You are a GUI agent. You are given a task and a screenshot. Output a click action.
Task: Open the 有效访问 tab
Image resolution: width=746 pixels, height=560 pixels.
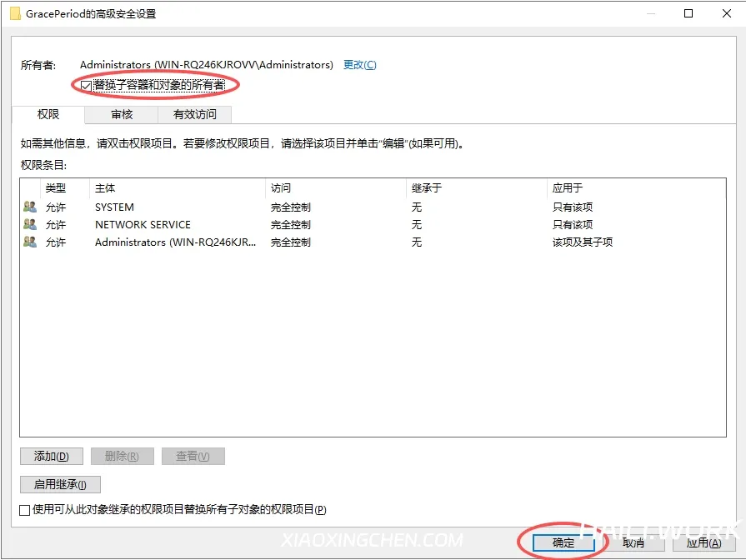click(x=194, y=115)
